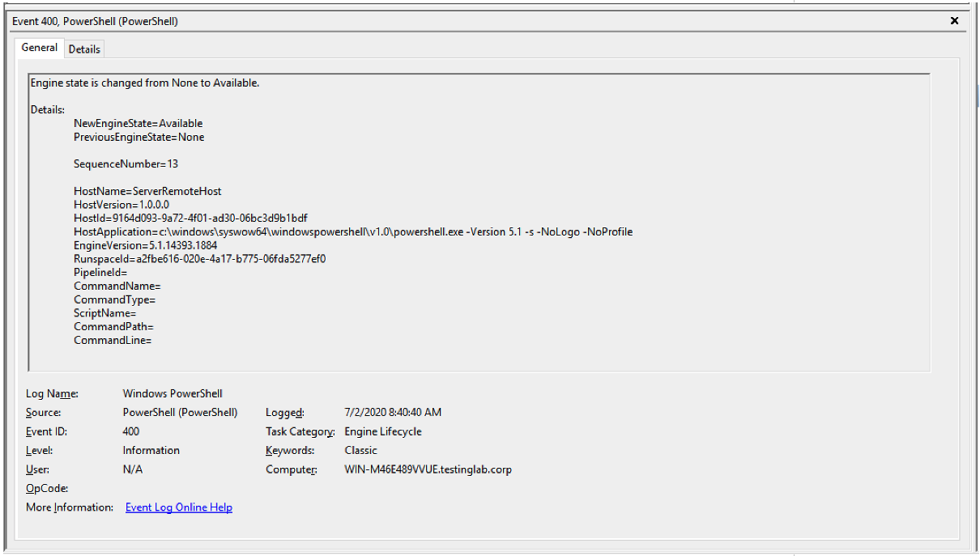Click the Level value Information
Image resolution: width=980 pixels, height=556 pixels.
(x=151, y=451)
